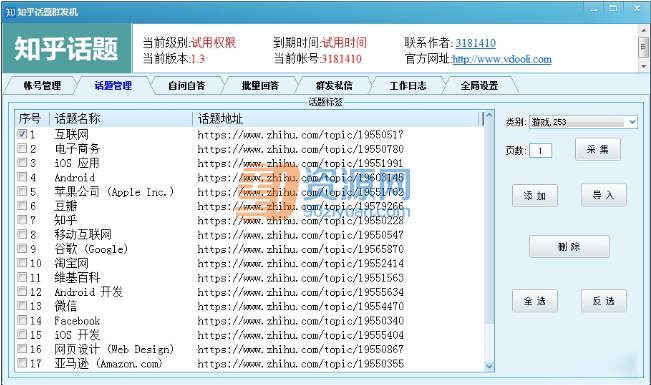Check the checkbox for row 10 淘宝网

pyautogui.click(x=22, y=263)
